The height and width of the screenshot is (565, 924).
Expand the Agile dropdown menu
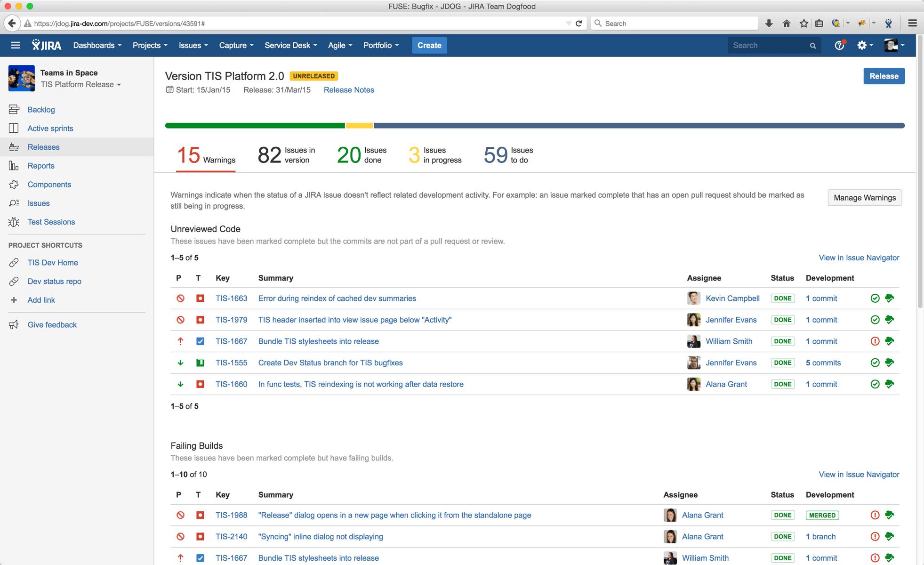338,46
